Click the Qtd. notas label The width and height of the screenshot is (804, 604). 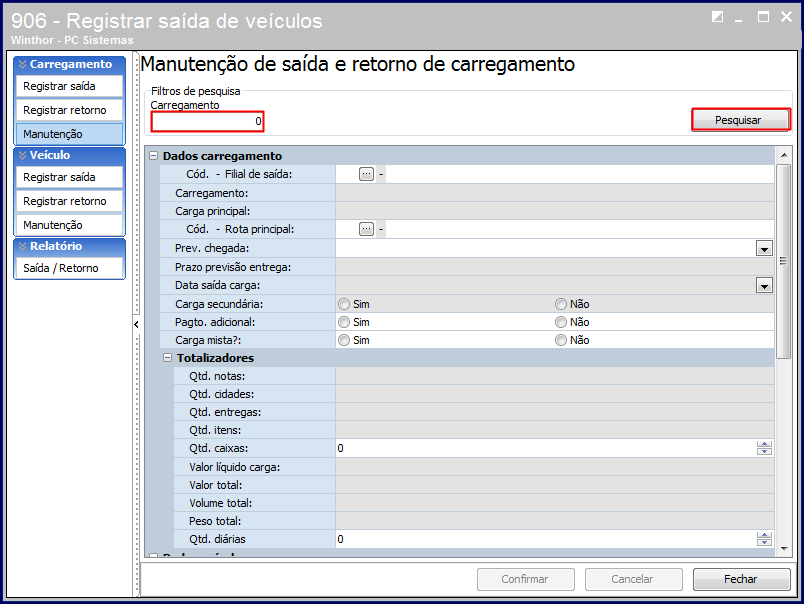[217, 376]
